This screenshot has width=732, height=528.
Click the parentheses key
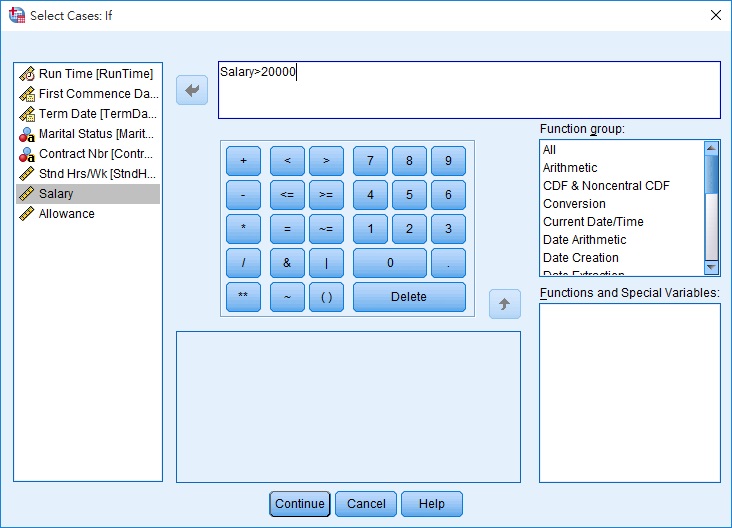326,297
